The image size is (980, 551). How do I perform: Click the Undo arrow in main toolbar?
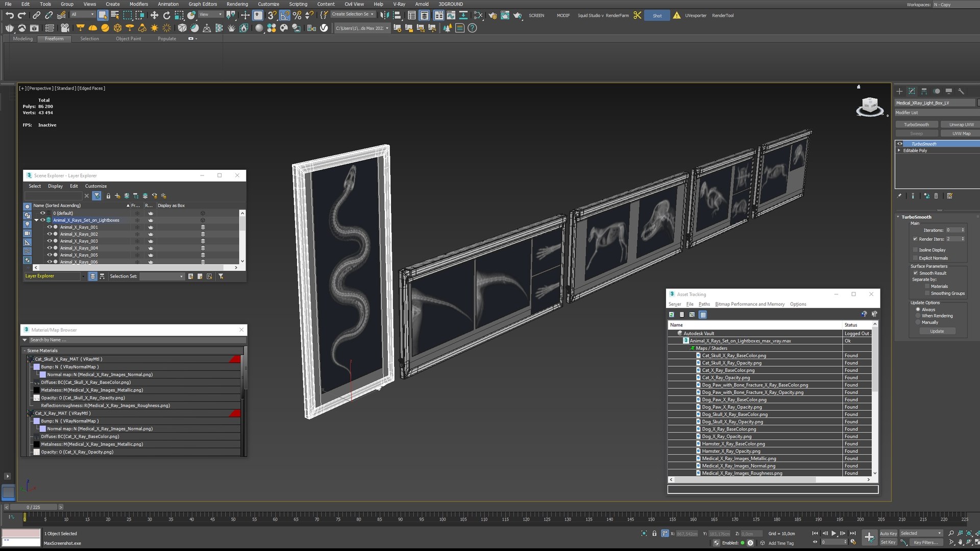point(9,15)
